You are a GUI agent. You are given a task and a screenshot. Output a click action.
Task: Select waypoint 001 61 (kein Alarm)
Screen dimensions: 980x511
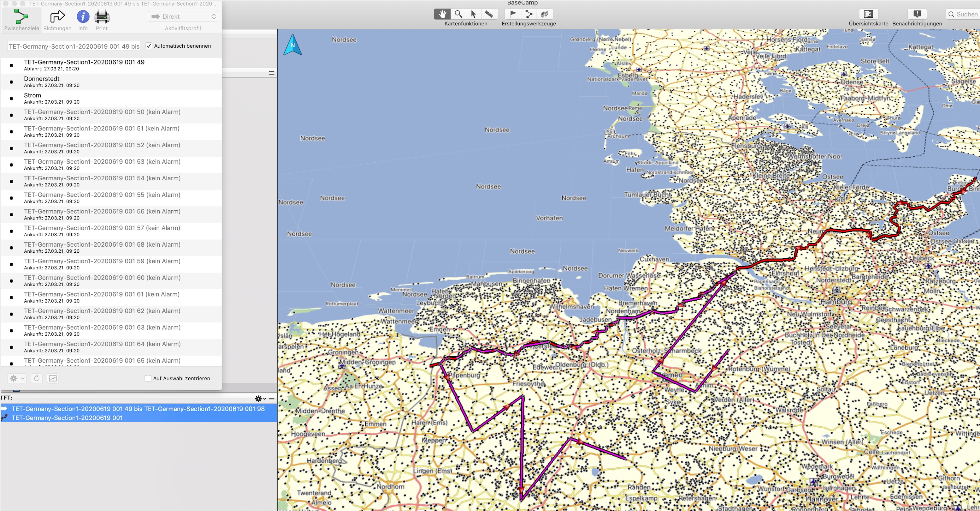(111, 297)
